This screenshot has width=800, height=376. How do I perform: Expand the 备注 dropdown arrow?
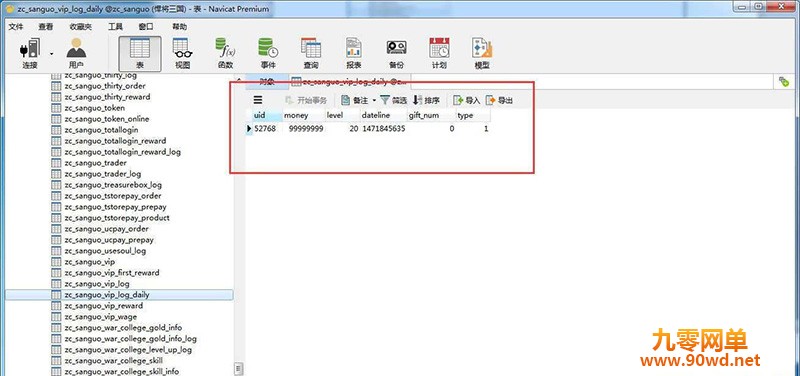(374, 101)
